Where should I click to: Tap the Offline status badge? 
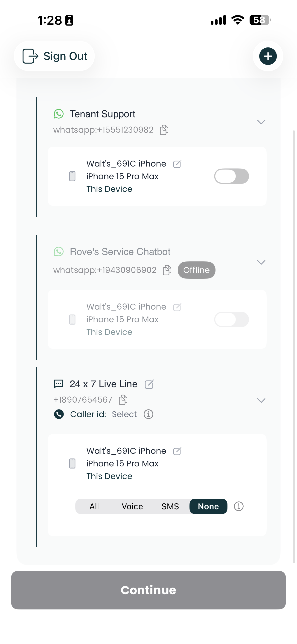click(196, 270)
